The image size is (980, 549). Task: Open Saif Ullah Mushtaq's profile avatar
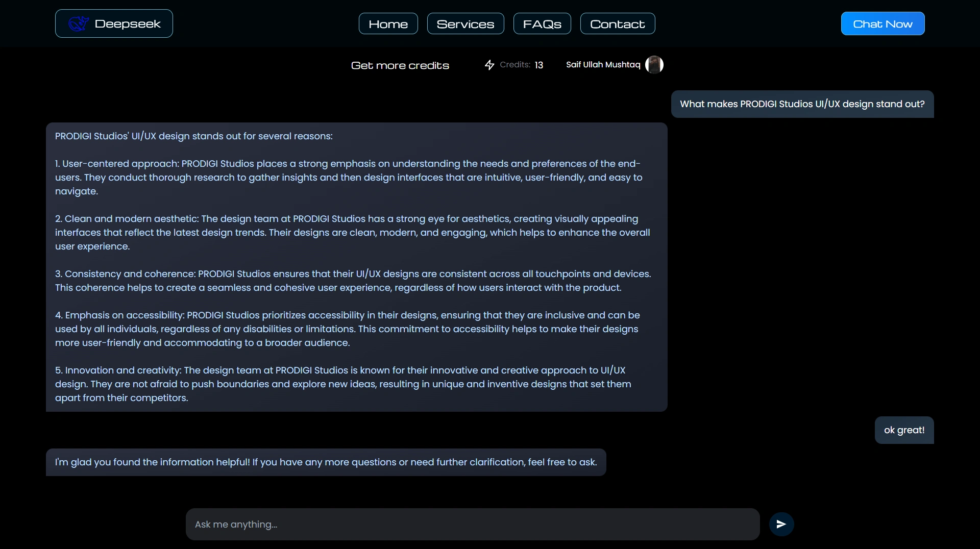click(x=654, y=65)
